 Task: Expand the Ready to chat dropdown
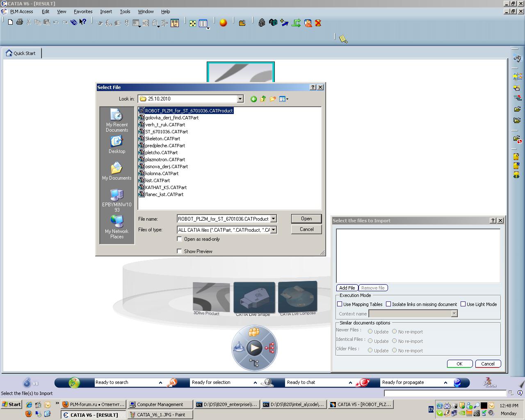click(350, 383)
